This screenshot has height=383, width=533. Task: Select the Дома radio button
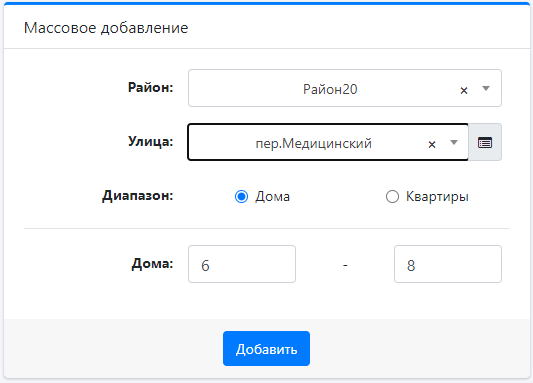coord(241,196)
